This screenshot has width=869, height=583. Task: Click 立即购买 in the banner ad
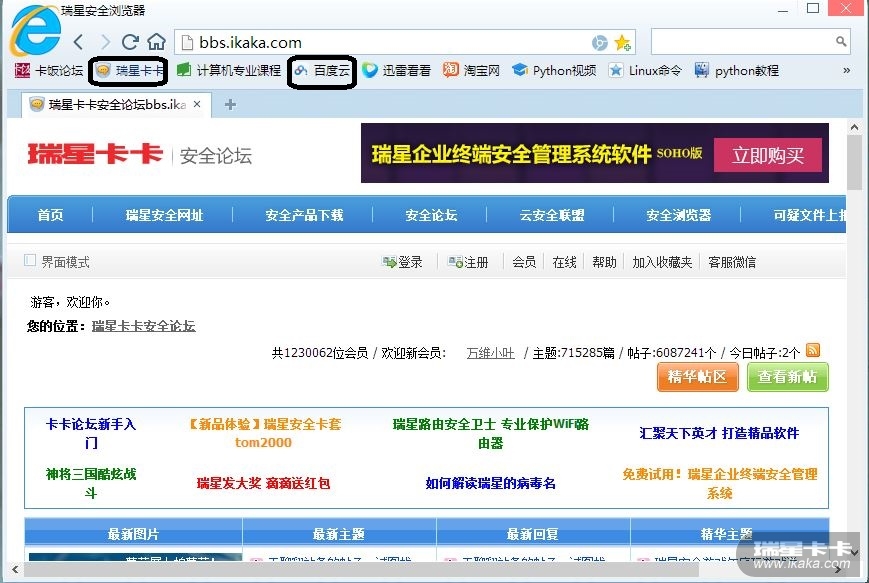(768, 155)
